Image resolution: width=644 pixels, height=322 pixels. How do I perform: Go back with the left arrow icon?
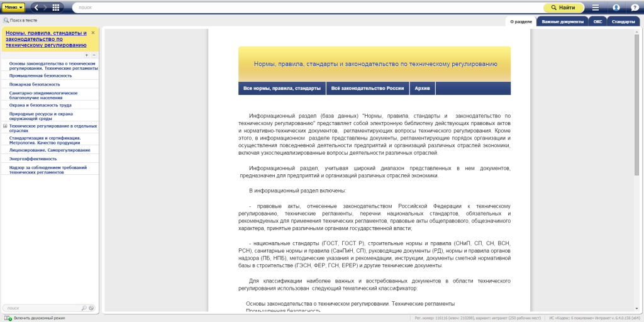tap(37, 8)
